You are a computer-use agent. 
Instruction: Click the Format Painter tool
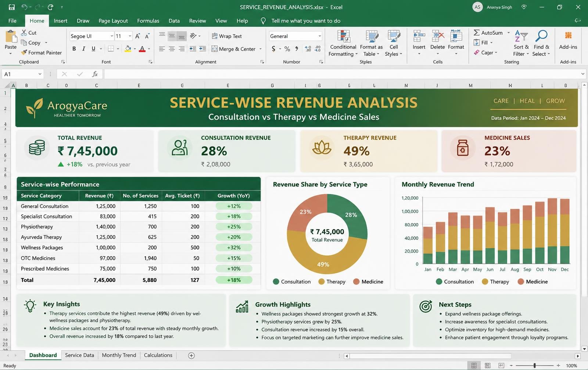point(41,52)
